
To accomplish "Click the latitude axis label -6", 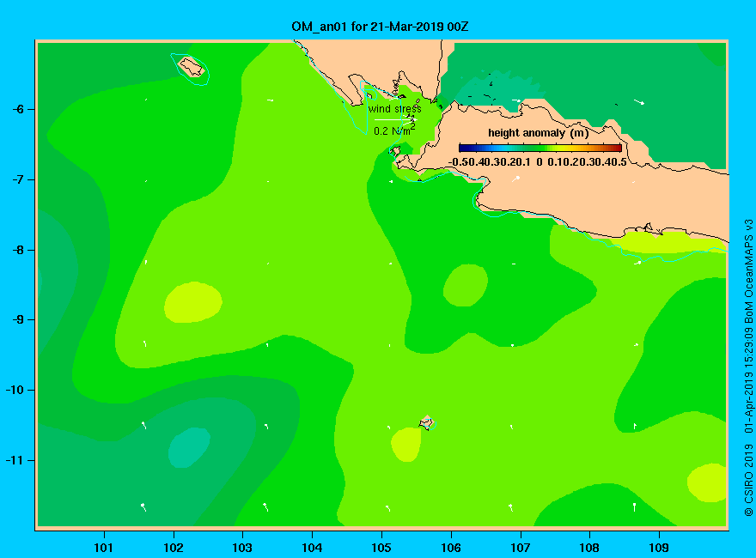I will tap(18, 109).
